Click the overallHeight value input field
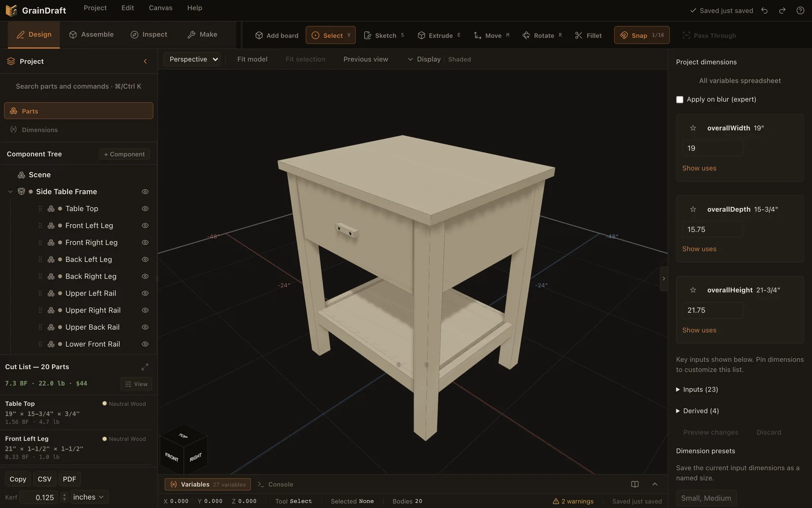812x508 pixels. 712,310
